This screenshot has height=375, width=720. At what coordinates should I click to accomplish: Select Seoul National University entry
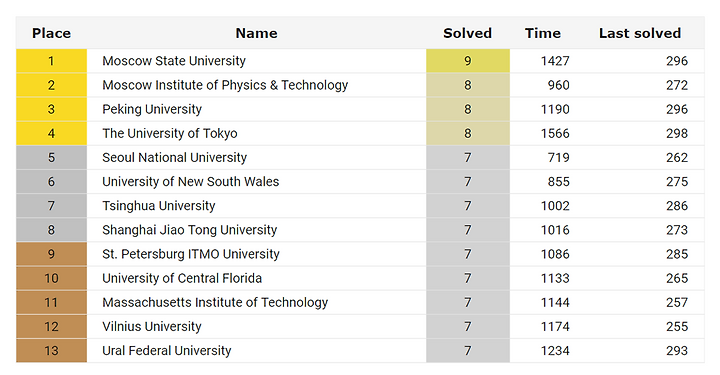[x=174, y=157]
